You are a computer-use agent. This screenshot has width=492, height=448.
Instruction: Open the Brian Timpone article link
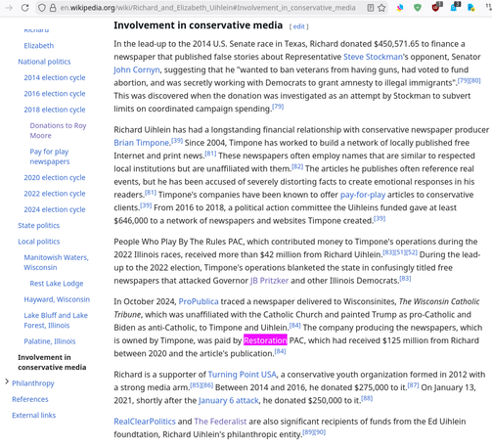(142, 143)
